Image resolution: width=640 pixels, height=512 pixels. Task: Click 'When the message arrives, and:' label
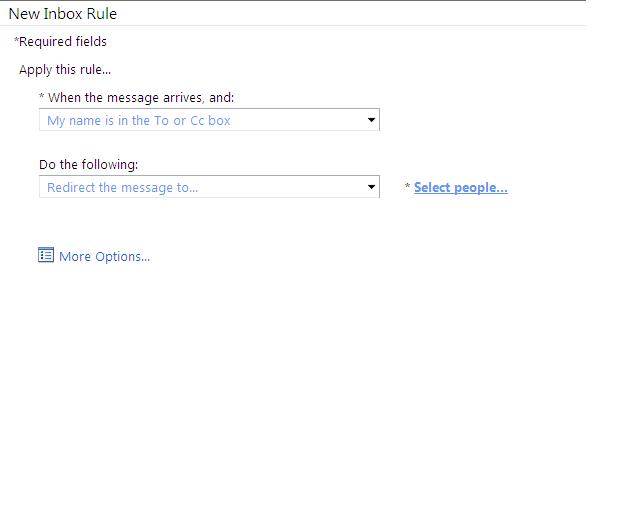141,98
